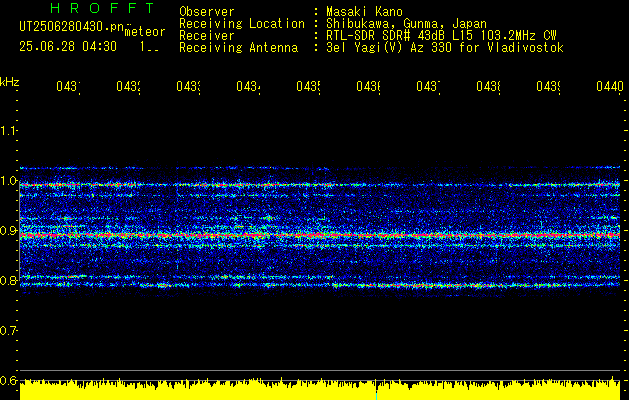This screenshot has width=629, height=400.
Task: Click the 1.0 kHz axis label
Action: pos(8,181)
